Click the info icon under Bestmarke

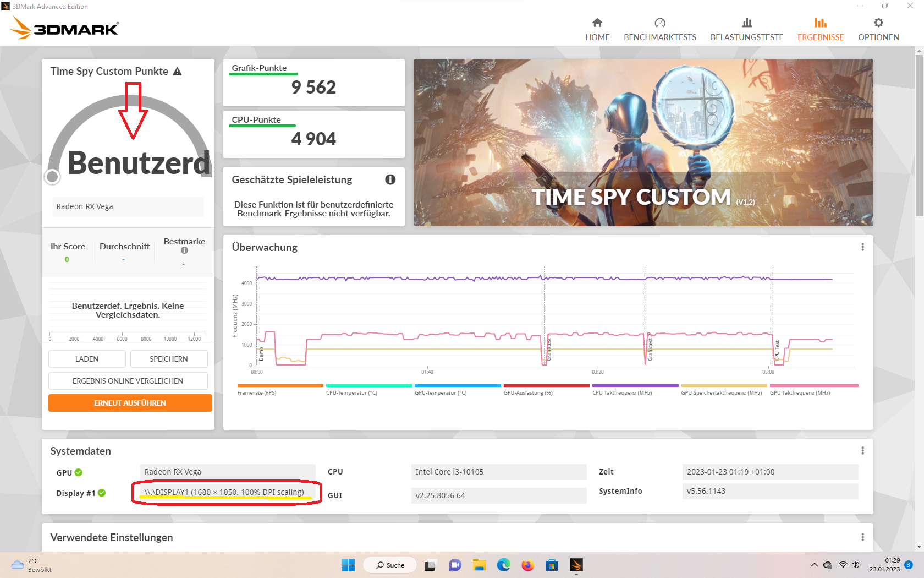tap(183, 250)
